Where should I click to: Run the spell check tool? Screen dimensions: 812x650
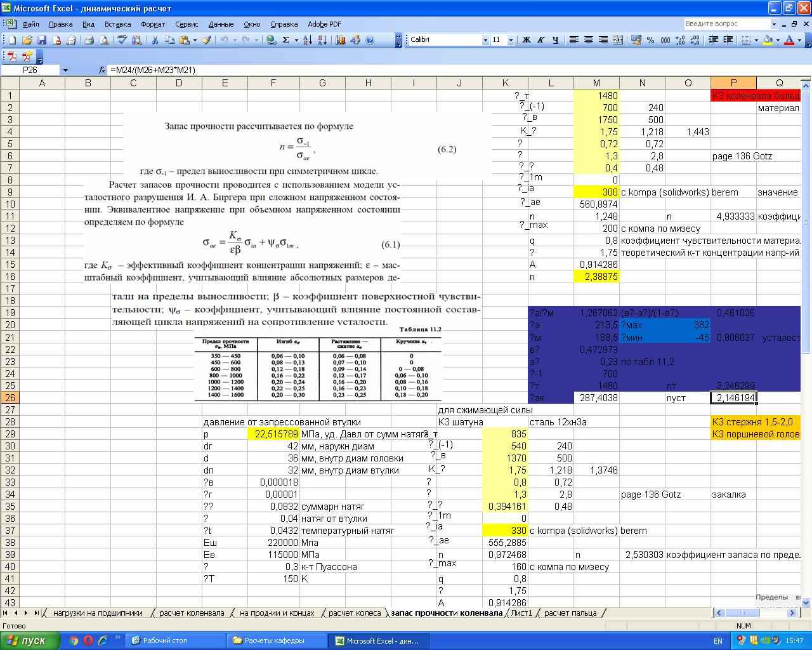point(122,39)
